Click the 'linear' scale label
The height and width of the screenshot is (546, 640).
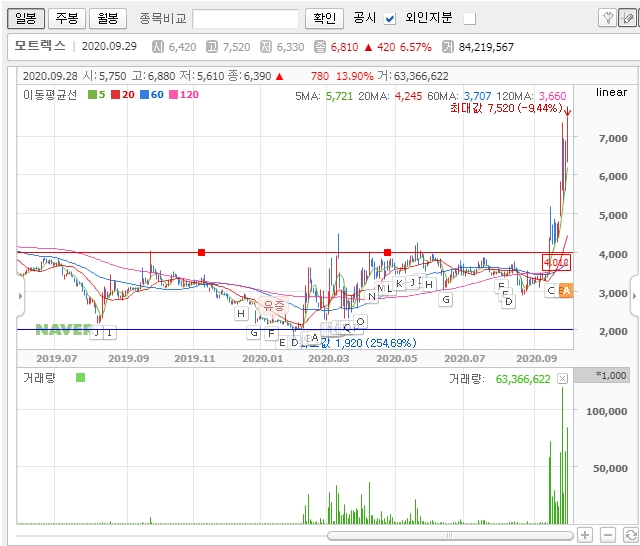(x=611, y=92)
